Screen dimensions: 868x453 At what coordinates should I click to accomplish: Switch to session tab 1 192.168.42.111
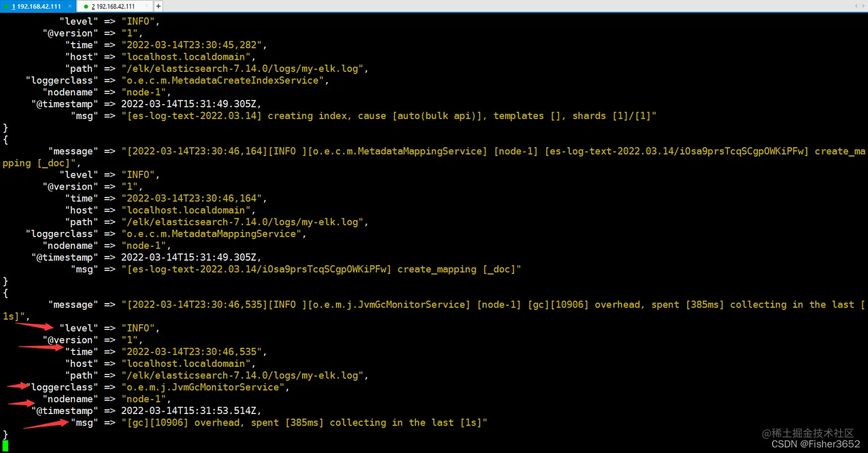point(38,6)
